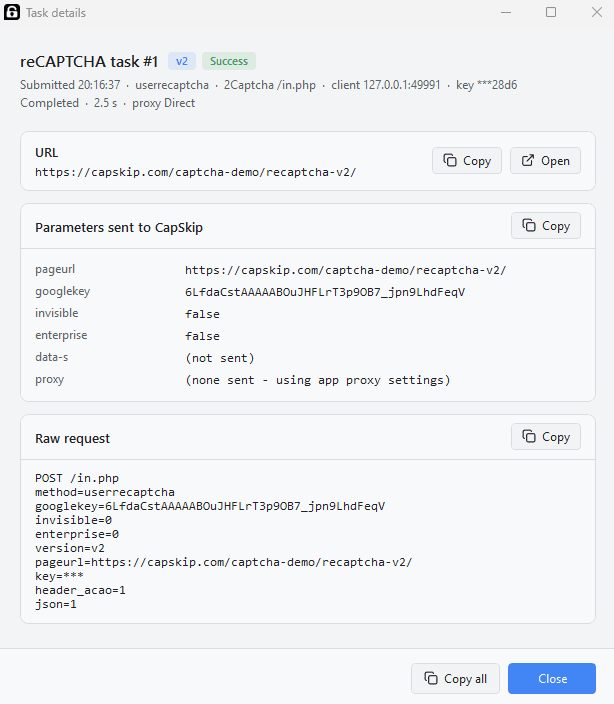Click the Copy all button
Image resolution: width=614 pixels, height=704 pixels.
[456, 678]
